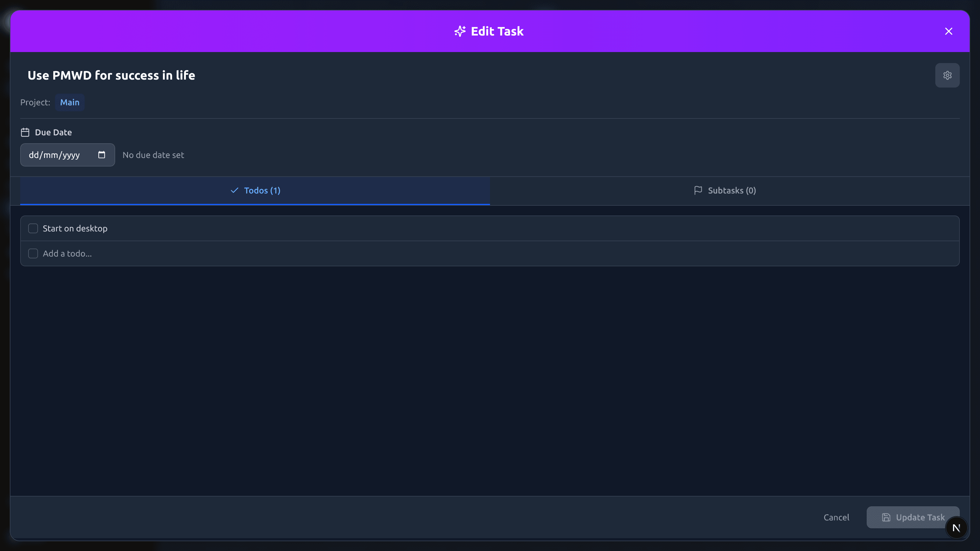Viewport: 980px width, 551px height.
Task: Click the flag icon on Subtasks tab
Action: (698, 190)
